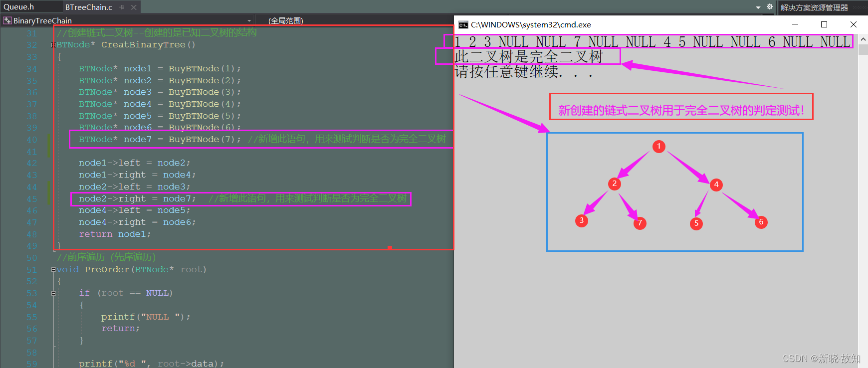Click node4->left = node5 statement
The width and height of the screenshot is (868, 368).
tap(135, 210)
